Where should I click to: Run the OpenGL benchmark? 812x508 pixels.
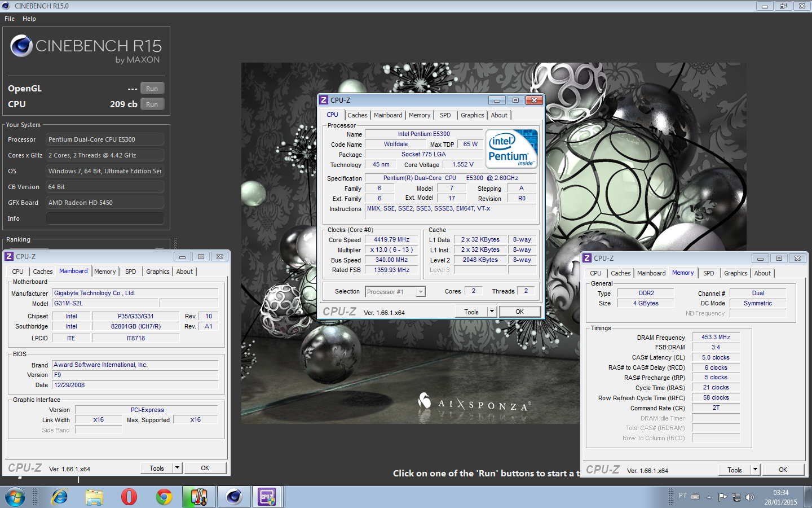152,89
